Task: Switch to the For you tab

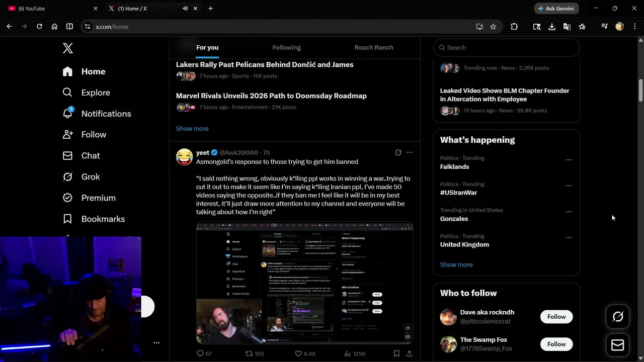Action: pos(207,47)
